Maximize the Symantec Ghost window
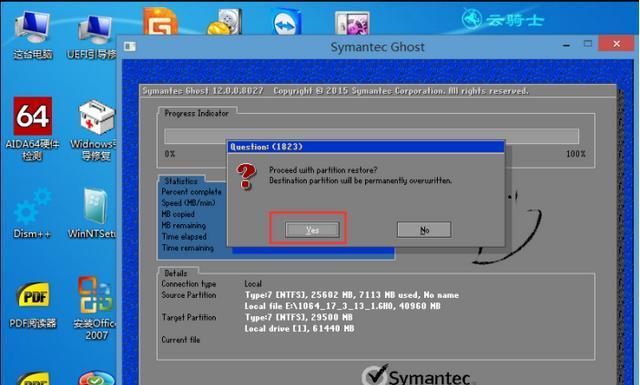 [588, 44]
